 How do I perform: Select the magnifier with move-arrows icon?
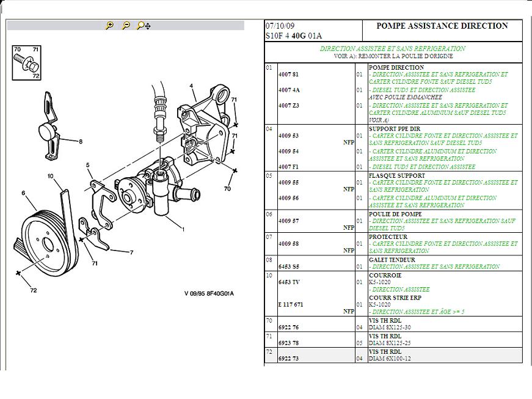(x=144, y=26)
